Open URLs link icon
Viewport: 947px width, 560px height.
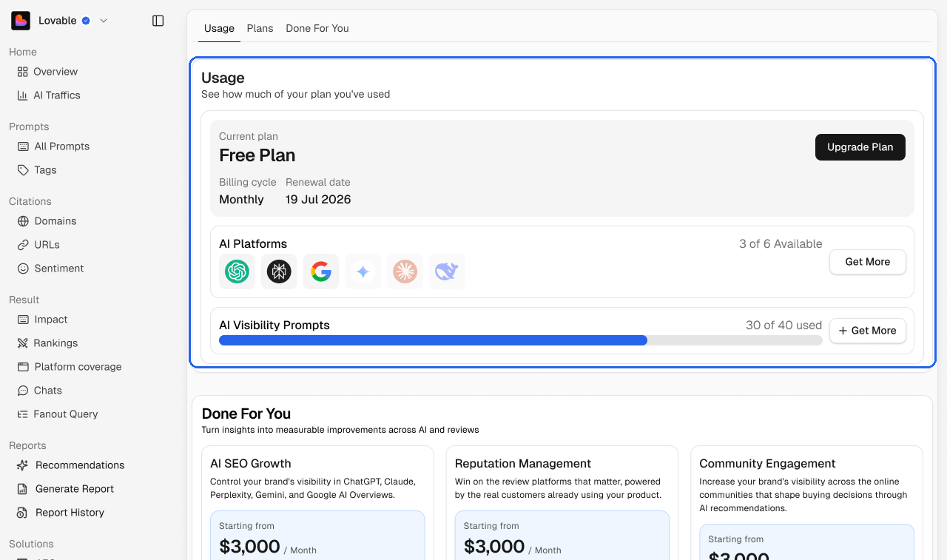click(23, 245)
